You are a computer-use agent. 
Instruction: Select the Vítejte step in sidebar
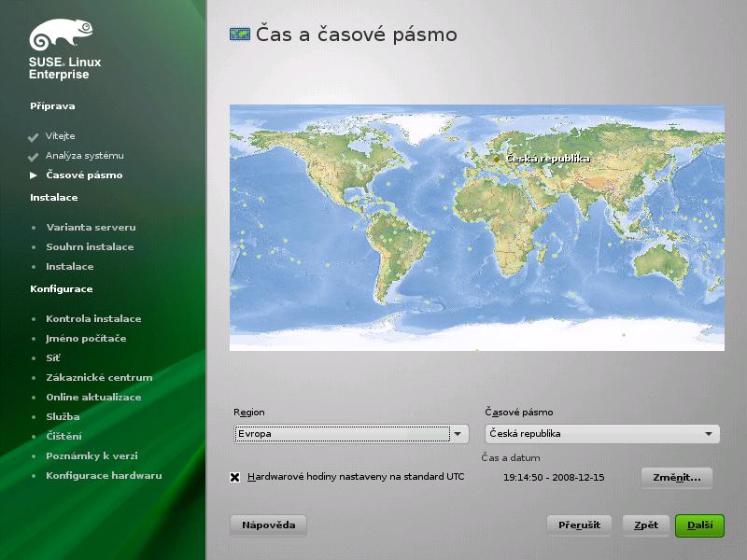(60, 136)
